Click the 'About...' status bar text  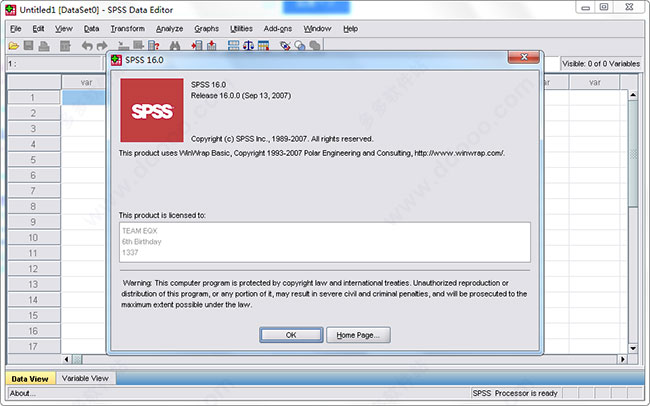point(23,393)
